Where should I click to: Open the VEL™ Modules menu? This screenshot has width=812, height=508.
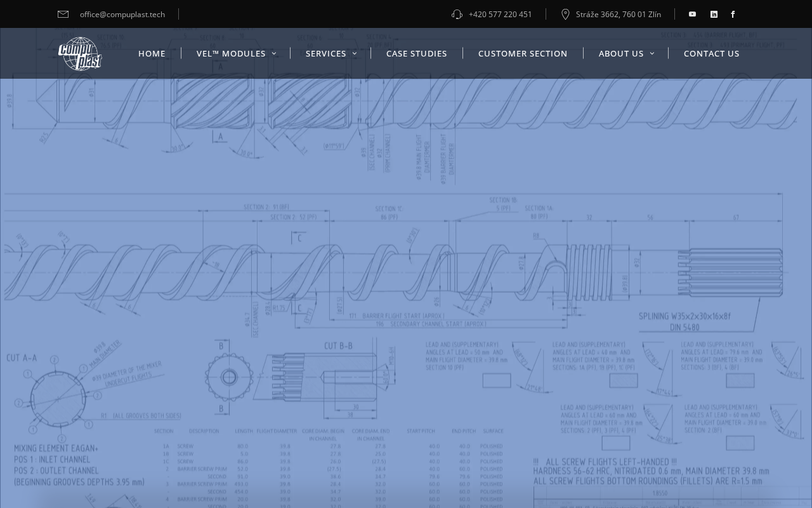[231, 53]
